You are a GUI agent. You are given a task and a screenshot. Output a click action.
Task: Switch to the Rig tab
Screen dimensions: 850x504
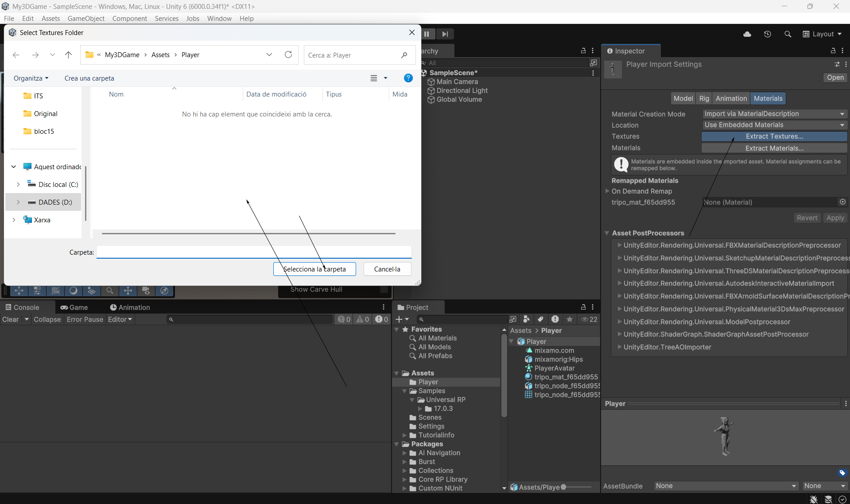pos(704,98)
